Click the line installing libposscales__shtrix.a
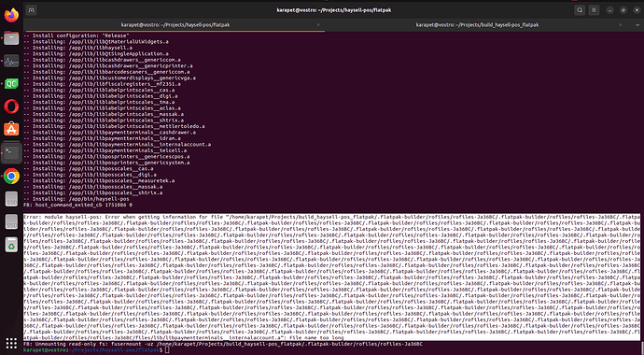 tap(92, 192)
